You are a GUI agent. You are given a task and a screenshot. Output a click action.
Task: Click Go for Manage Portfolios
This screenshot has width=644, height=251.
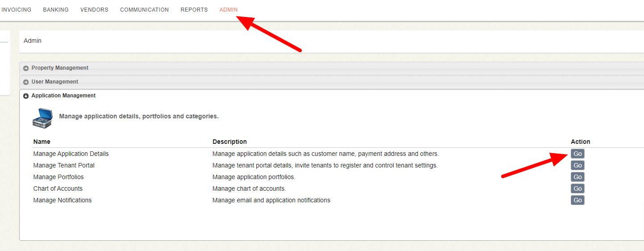tap(577, 177)
